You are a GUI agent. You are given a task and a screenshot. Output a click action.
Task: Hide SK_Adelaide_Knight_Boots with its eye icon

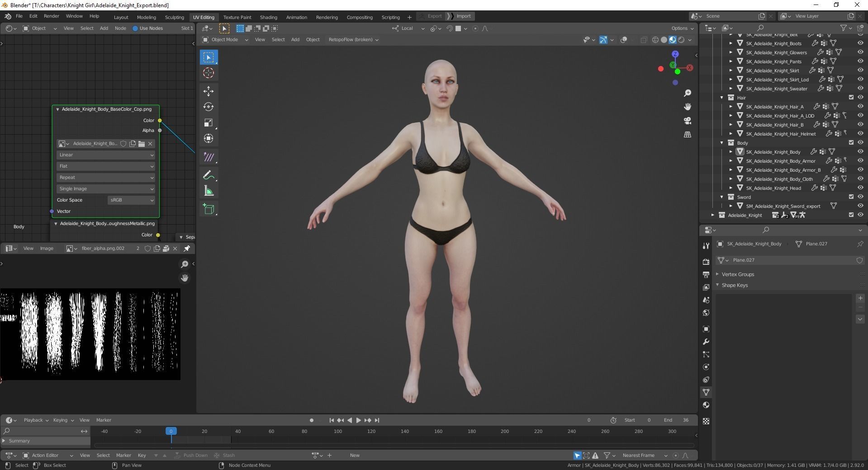click(860, 43)
